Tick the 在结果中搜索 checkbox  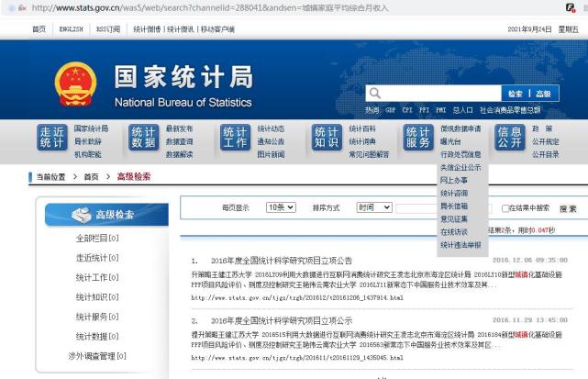point(505,208)
